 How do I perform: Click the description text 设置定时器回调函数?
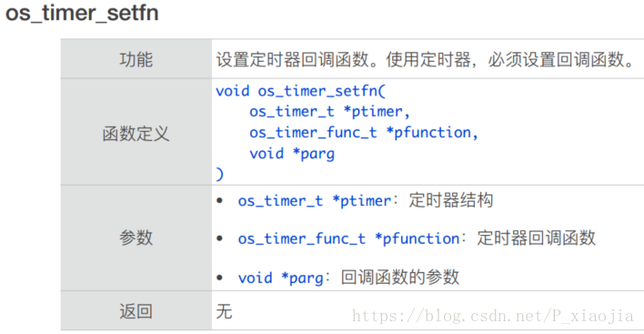pos(292,59)
